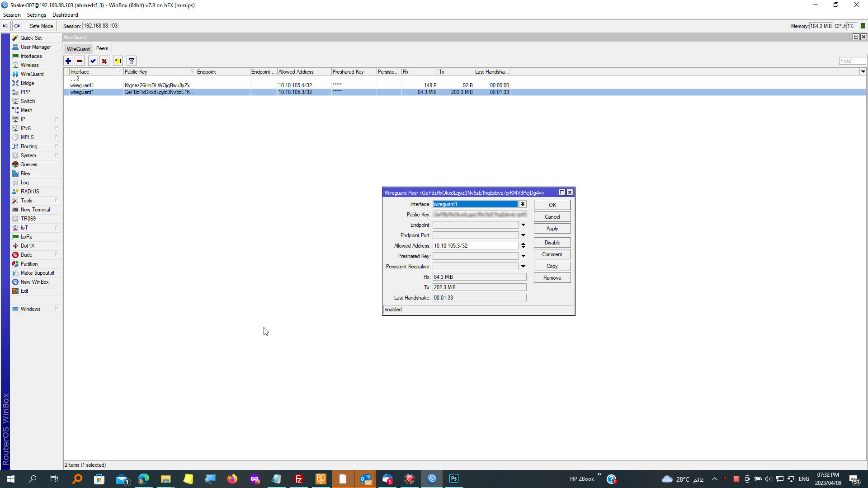Click the red X disable icon

[x=104, y=61]
